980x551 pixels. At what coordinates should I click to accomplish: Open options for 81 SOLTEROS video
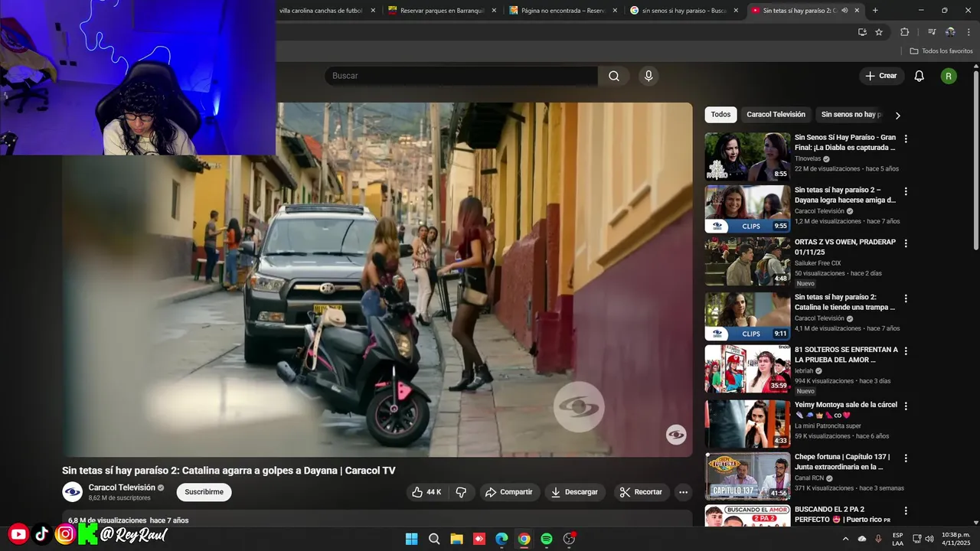pyautogui.click(x=906, y=351)
